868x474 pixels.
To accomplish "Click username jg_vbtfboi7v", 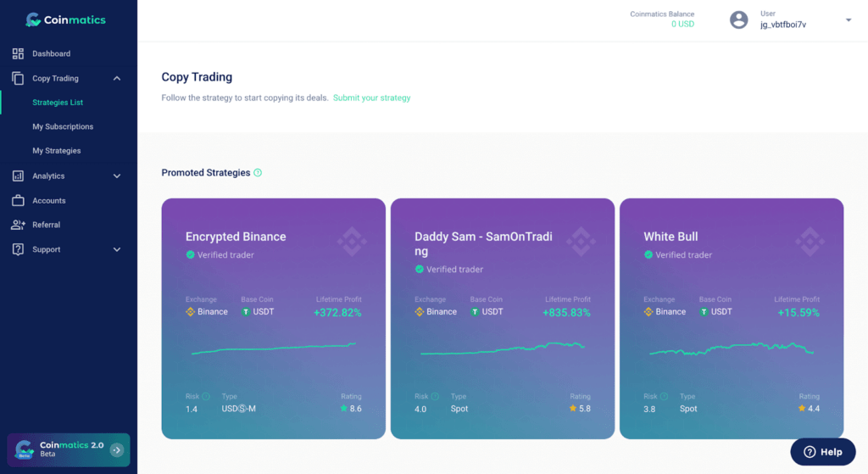I will point(782,25).
